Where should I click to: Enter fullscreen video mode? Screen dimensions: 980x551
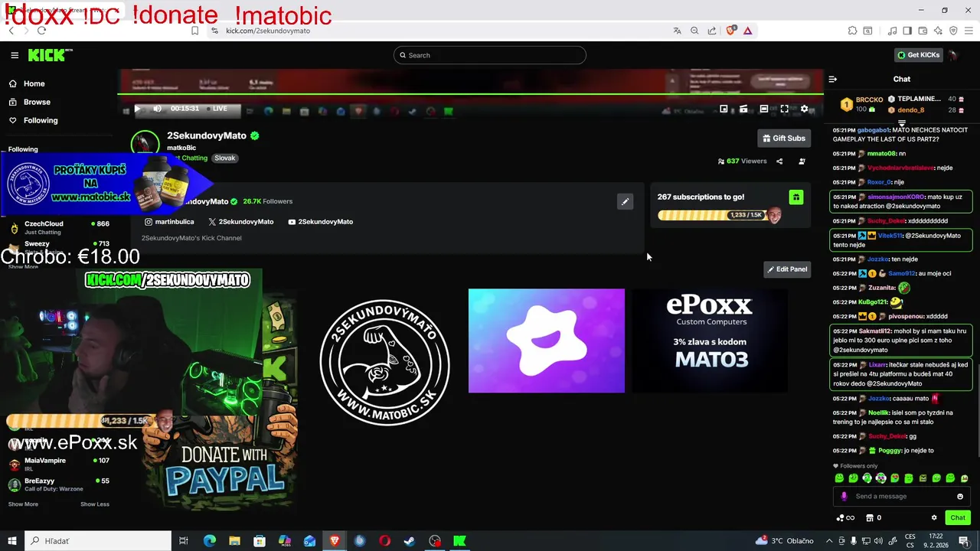[x=784, y=109]
